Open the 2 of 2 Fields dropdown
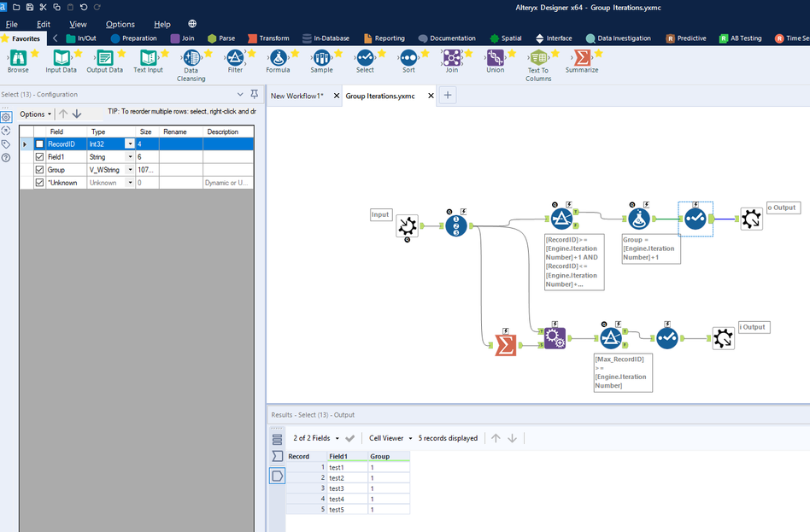The height and width of the screenshot is (532, 810). coord(316,438)
